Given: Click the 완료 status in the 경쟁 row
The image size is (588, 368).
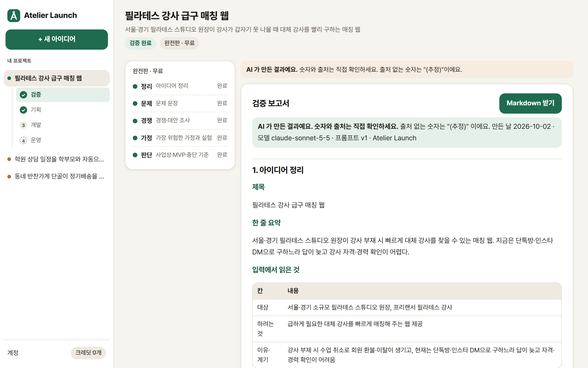Looking at the screenshot, I should click(x=222, y=120).
